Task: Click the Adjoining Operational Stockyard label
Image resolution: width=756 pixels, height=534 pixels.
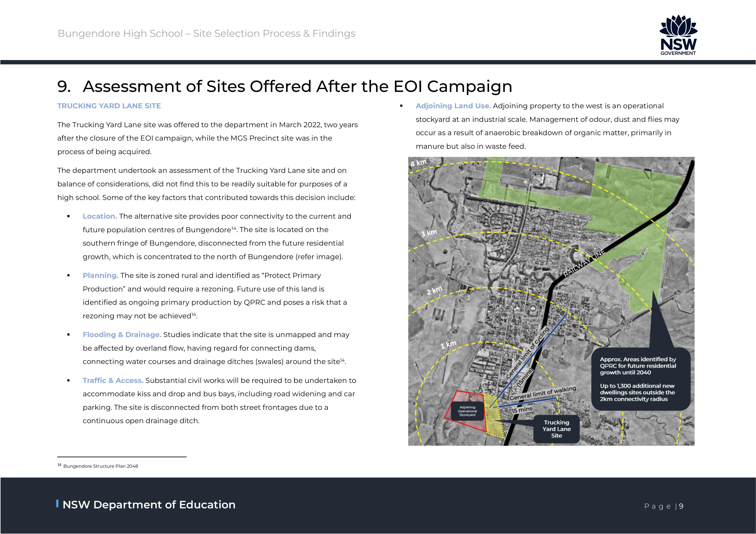Action: (467, 411)
